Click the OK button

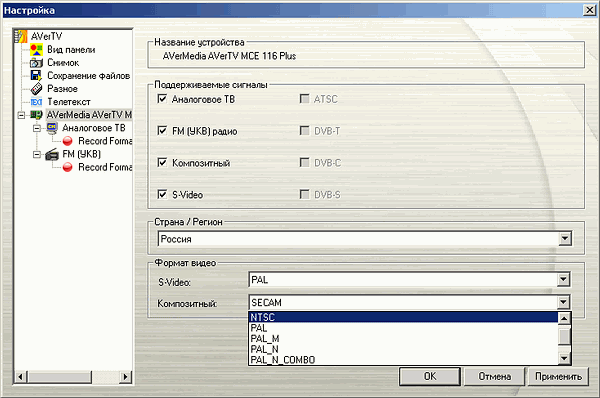point(430,377)
